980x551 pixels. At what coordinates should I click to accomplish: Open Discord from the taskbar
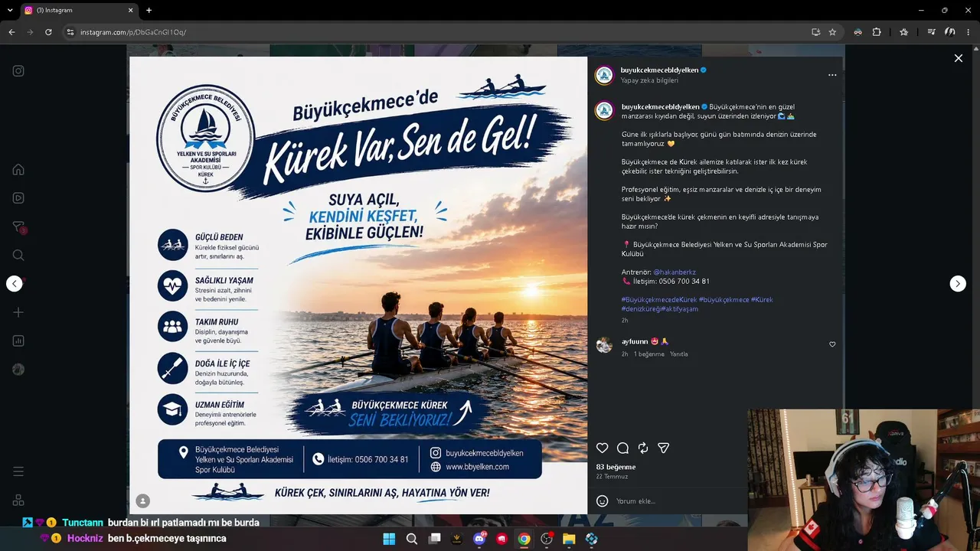click(479, 539)
